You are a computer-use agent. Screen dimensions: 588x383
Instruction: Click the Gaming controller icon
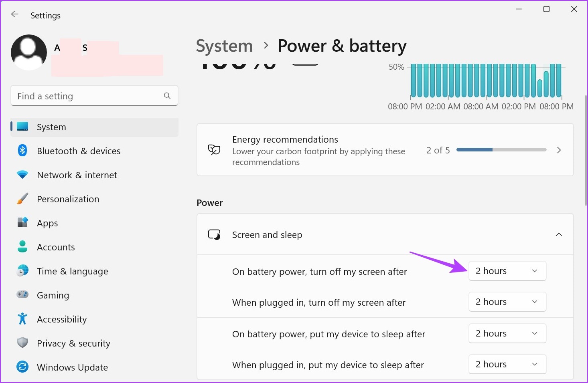click(x=22, y=294)
